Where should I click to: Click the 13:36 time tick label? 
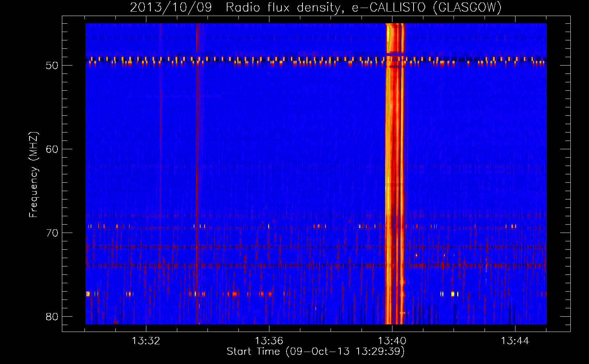click(x=269, y=341)
